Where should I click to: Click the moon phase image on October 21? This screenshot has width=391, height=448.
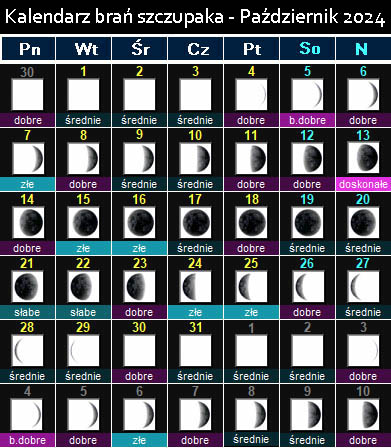pyautogui.click(x=27, y=286)
